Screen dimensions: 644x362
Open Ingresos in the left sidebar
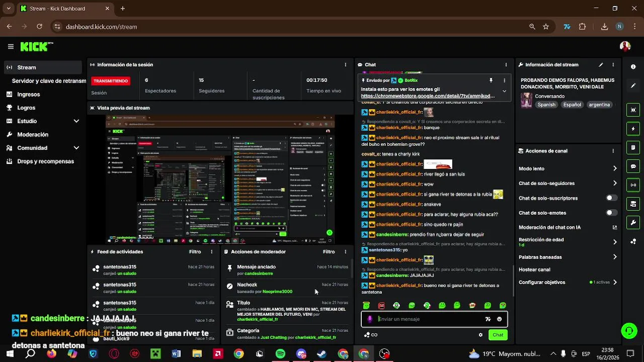(x=28, y=95)
